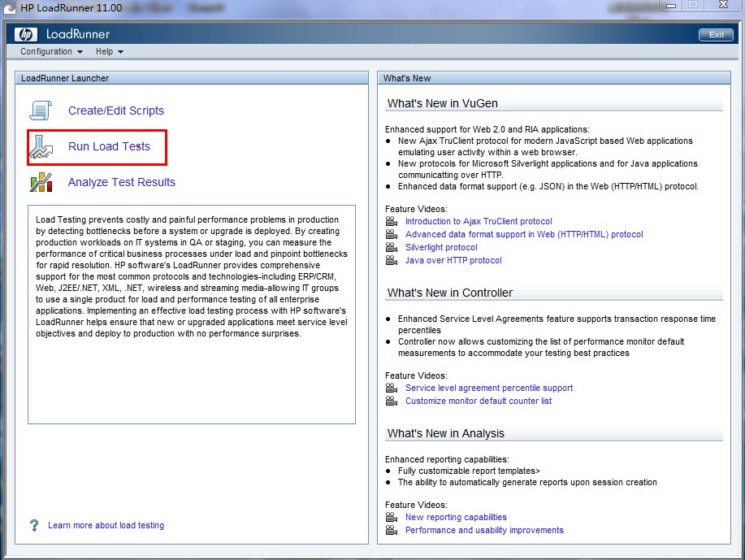
Task: Click camera icon beside New reporting capabilities
Action: click(x=392, y=517)
